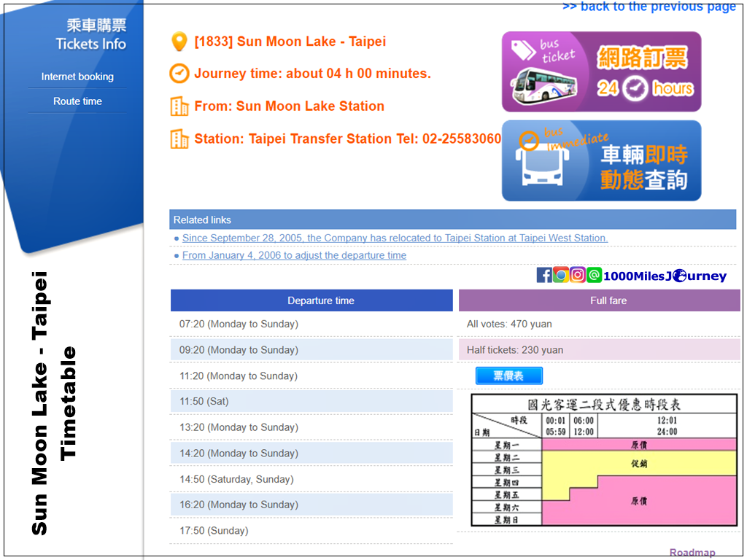Click the 國光客運二段式優惠時段表 chart title
Viewport: 747px width, 560px height.
tap(604, 405)
